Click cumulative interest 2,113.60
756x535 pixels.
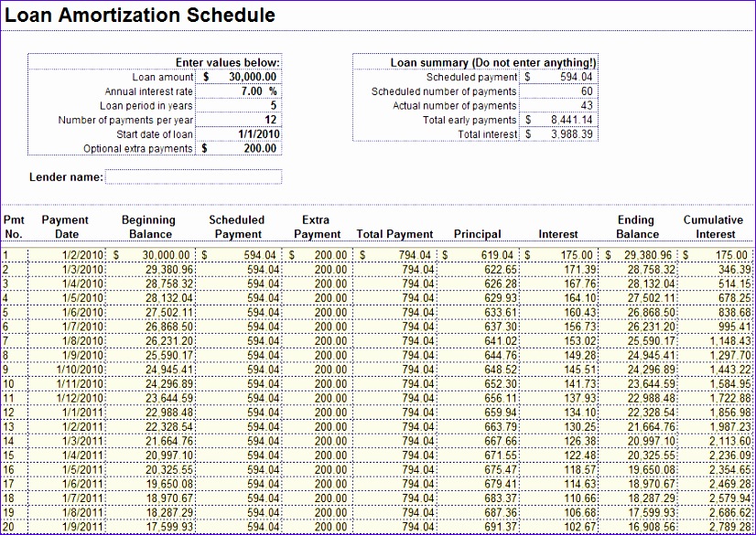tap(730, 441)
